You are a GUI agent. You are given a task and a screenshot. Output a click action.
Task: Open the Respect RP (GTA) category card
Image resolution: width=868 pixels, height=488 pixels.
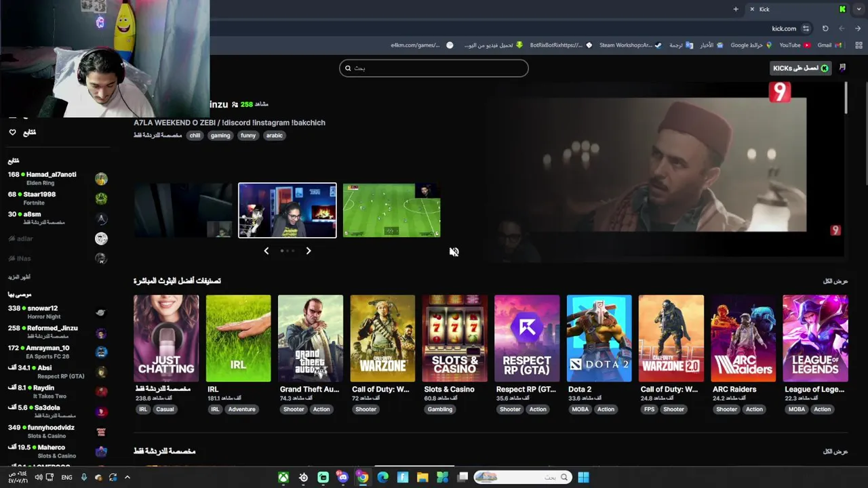(x=527, y=338)
